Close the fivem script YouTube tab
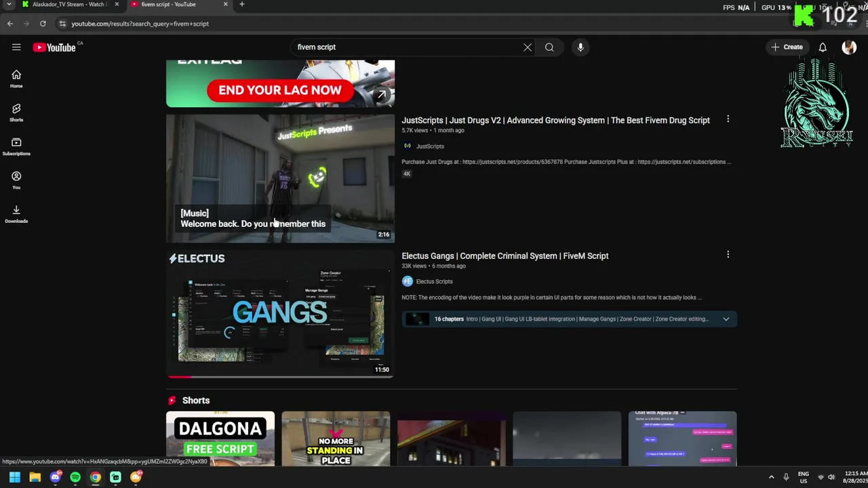This screenshot has width=868, height=488. (x=226, y=5)
